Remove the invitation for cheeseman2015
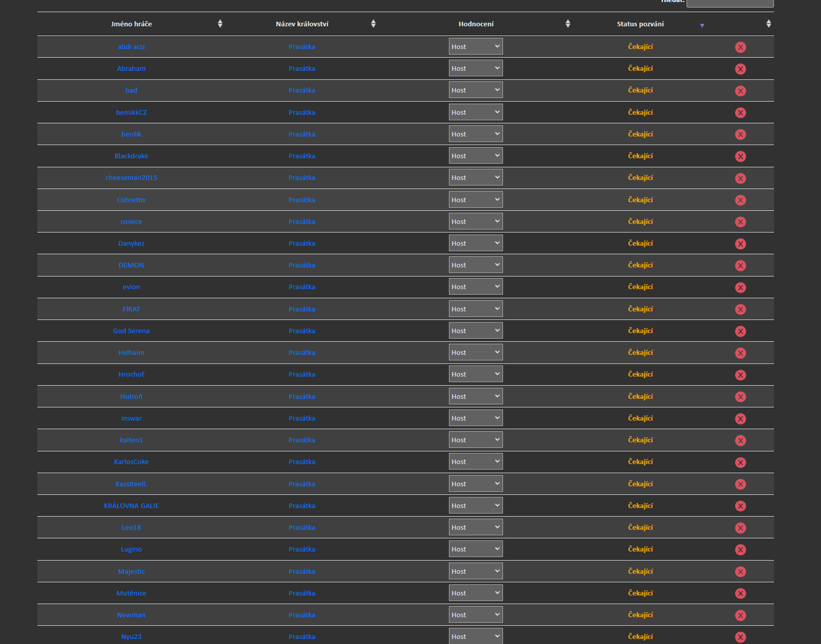This screenshot has height=644, width=821. [740, 178]
